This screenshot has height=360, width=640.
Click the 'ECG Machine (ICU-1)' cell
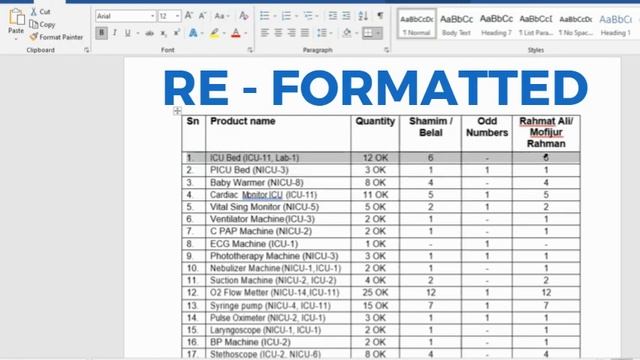pyautogui.click(x=278, y=244)
